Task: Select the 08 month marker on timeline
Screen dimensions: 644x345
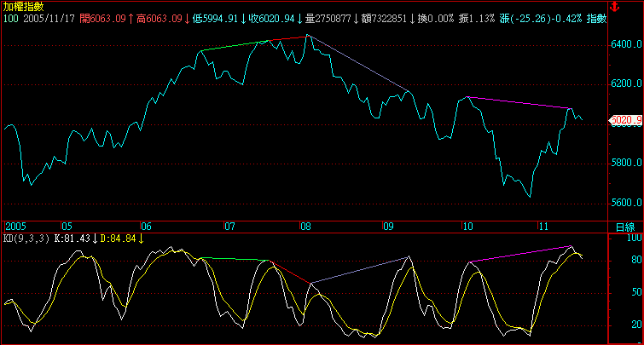Action: [305, 227]
